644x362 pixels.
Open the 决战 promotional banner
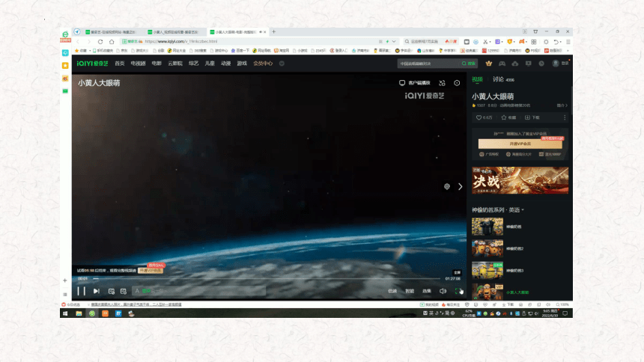520,180
